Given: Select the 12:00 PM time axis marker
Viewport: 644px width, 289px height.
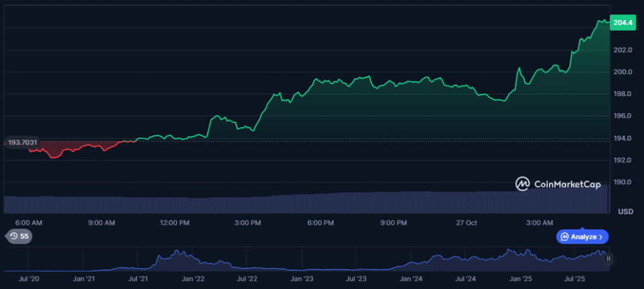Looking at the screenshot, I should (x=174, y=223).
